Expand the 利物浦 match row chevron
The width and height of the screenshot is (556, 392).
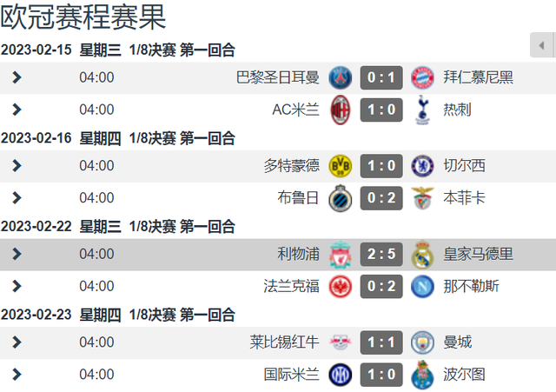pos(17,254)
